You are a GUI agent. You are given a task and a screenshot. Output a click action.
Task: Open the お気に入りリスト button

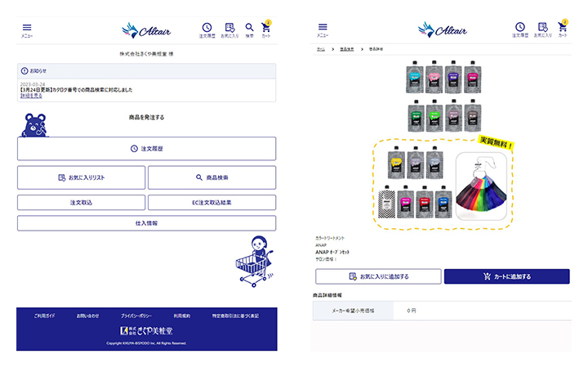(82, 177)
